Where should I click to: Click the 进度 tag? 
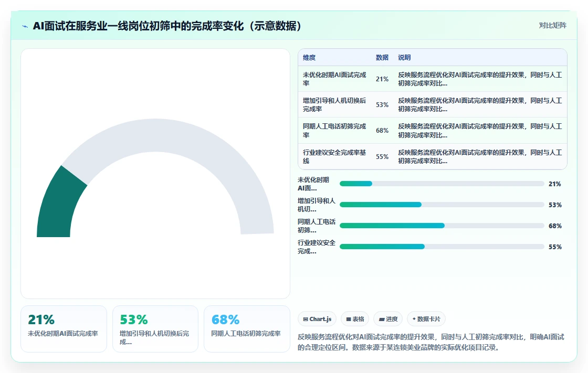pyautogui.click(x=388, y=319)
